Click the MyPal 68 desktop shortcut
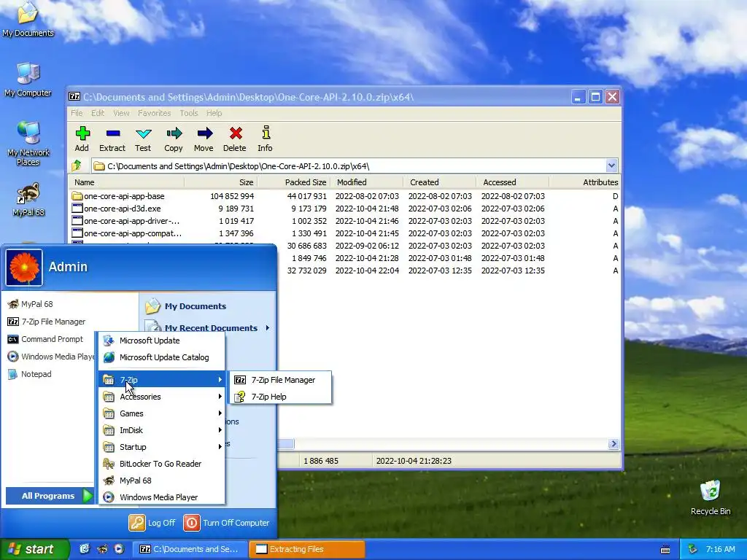This screenshot has width=747, height=560. (28, 200)
